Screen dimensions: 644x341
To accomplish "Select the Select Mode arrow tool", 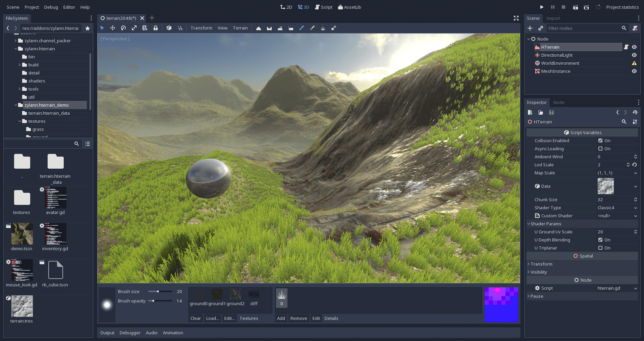I will (x=102, y=28).
